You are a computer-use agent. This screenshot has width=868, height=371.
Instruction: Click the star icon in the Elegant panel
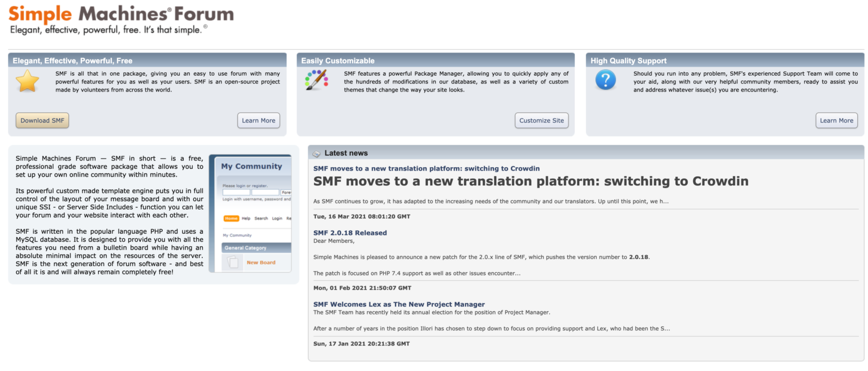(x=25, y=81)
